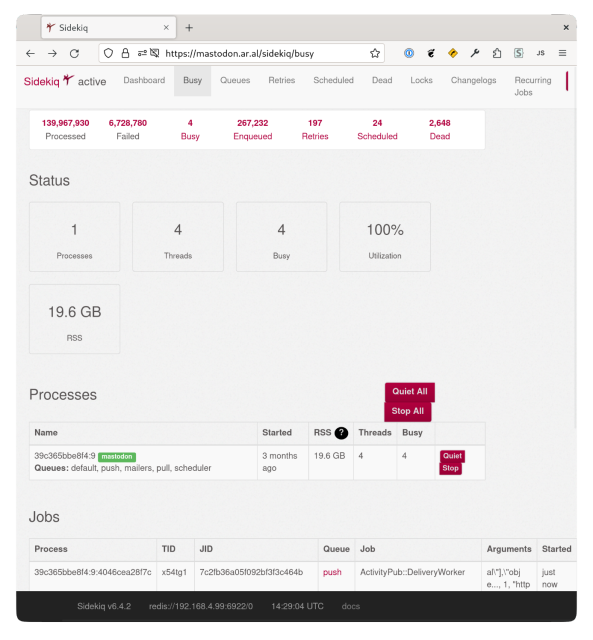The image size is (593, 640).
Task: Toggle the JS extension icon
Action: [540, 53]
